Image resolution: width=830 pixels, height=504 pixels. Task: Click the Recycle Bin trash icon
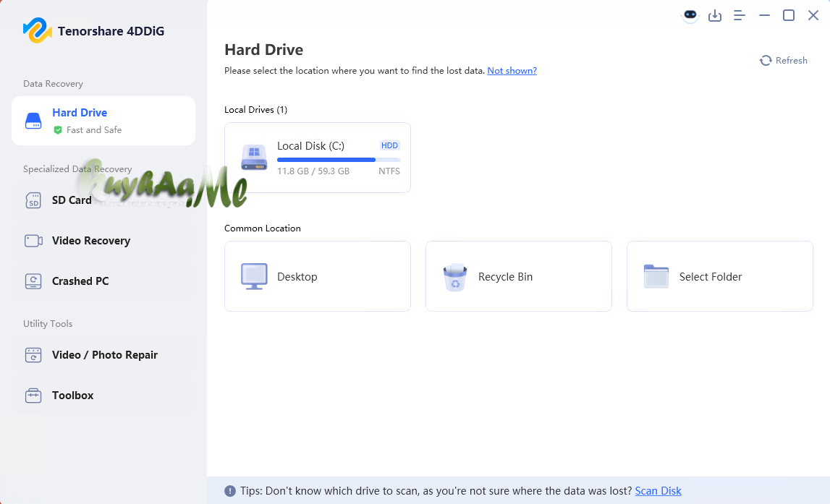tap(455, 277)
